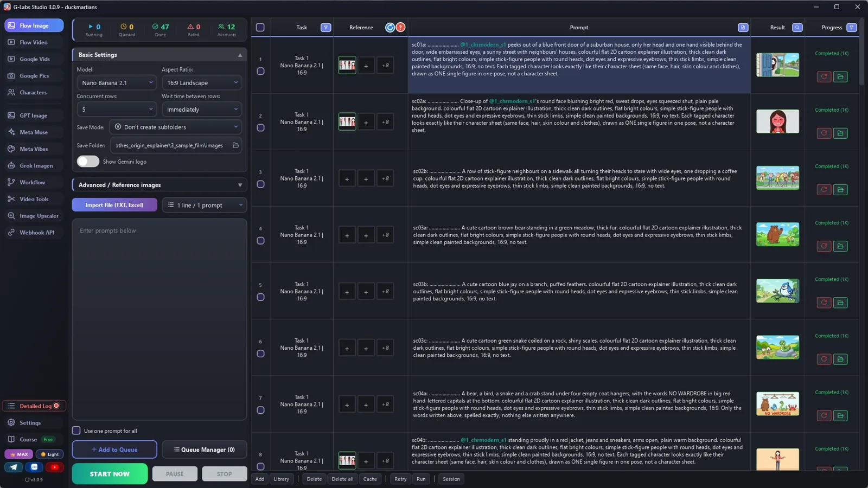Expand the Advanced / Reference images section
The width and height of the screenshot is (868, 488).
pos(159,185)
